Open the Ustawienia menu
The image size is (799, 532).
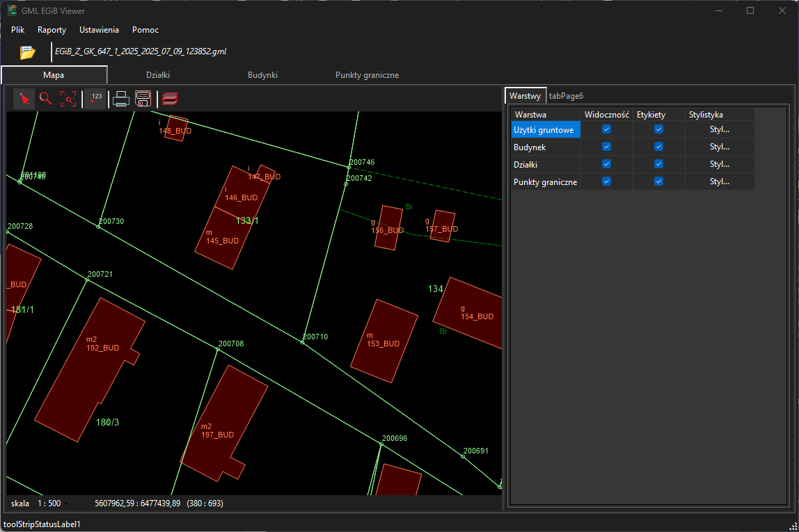click(x=99, y=30)
